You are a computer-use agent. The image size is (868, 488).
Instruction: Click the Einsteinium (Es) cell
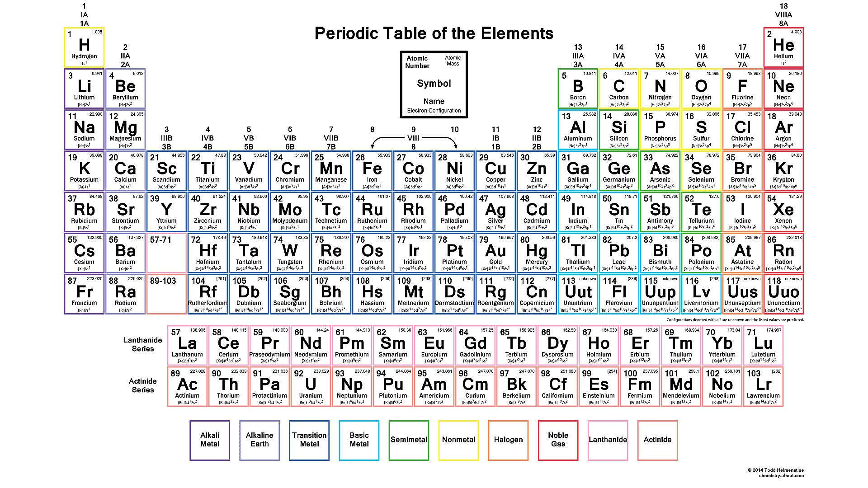[599, 387]
